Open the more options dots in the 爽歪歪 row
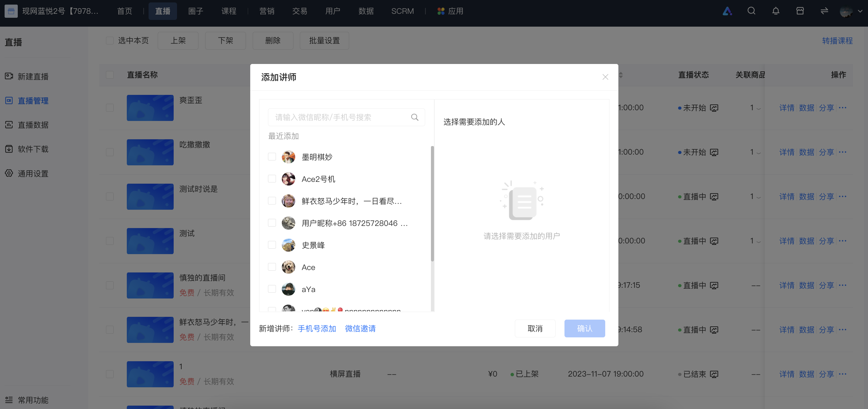 click(x=842, y=108)
